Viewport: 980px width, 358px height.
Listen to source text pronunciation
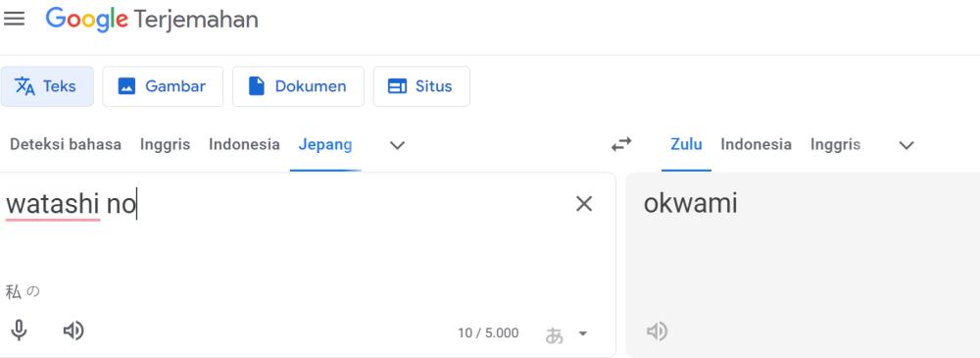click(x=73, y=331)
